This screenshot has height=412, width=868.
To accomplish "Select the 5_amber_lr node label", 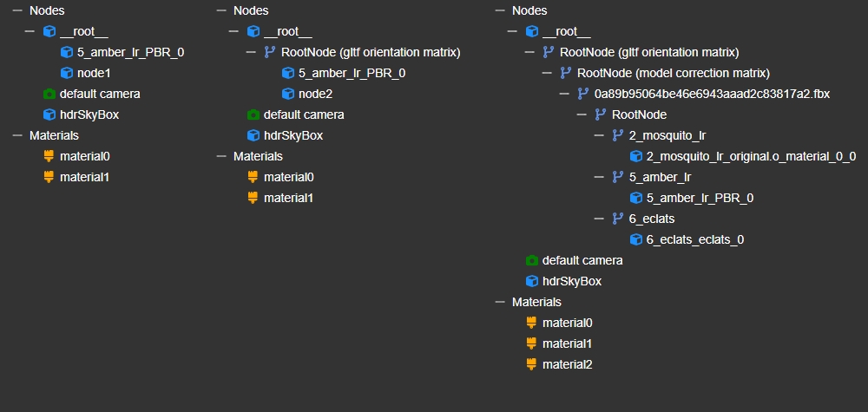I will [x=660, y=177].
